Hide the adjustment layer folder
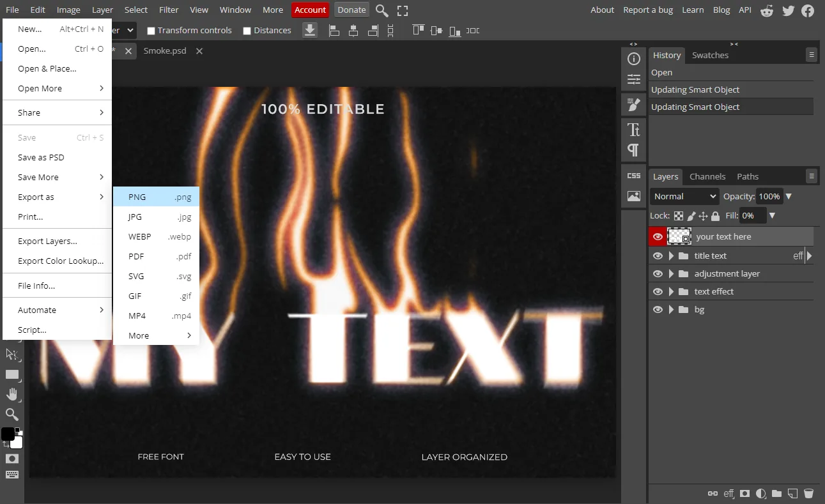This screenshot has height=504, width=825. pos(658,273)
